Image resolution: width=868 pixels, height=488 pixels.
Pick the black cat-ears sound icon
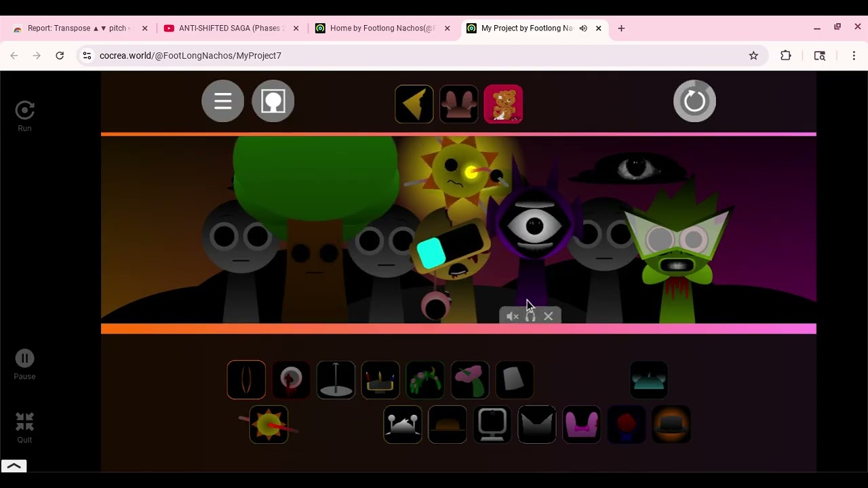click(537, 424)
